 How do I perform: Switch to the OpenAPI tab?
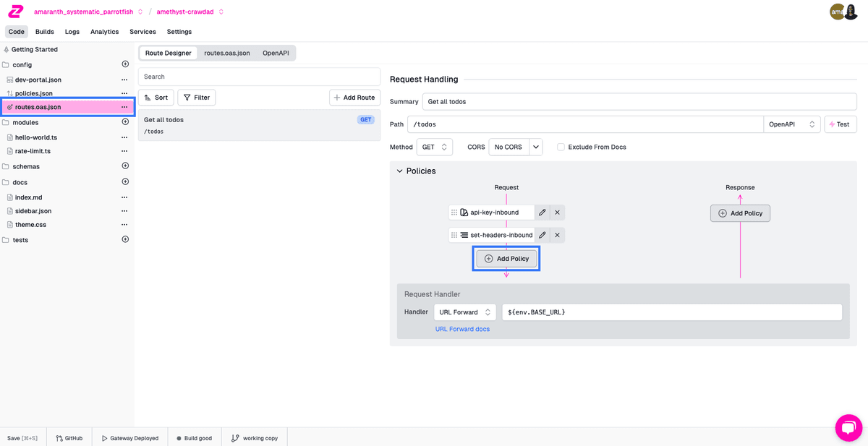tap(276, 53)
